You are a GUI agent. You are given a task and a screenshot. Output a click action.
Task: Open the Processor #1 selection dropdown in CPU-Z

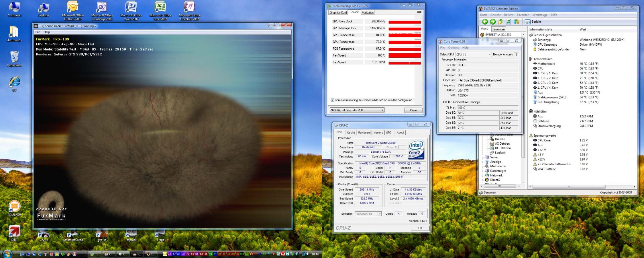(x=368, y=214)
